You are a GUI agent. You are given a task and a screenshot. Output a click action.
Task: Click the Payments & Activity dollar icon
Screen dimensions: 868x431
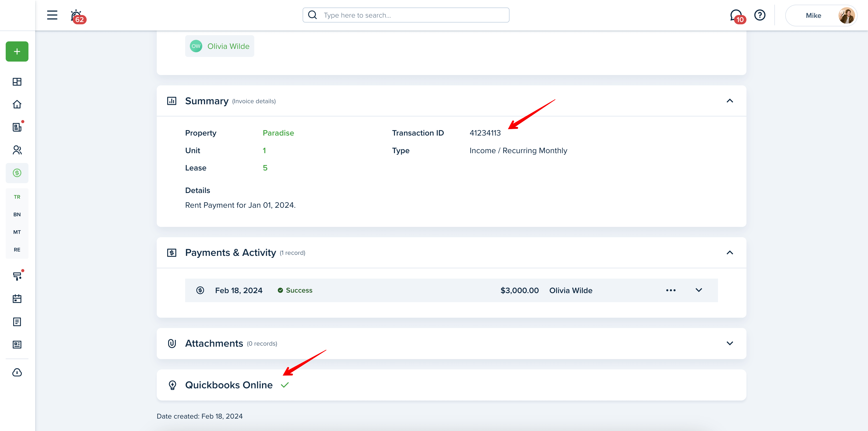click(172, 252)
